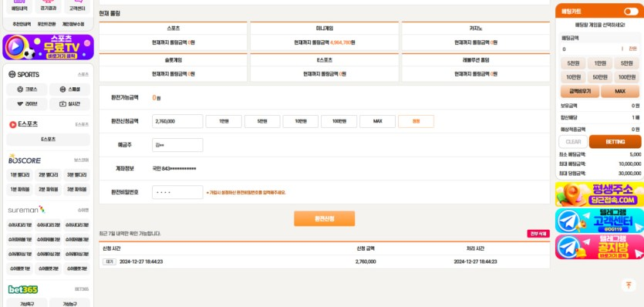The image size is (644, 307).
Task: Click the orange BETTING button
Action: point(615,142)
